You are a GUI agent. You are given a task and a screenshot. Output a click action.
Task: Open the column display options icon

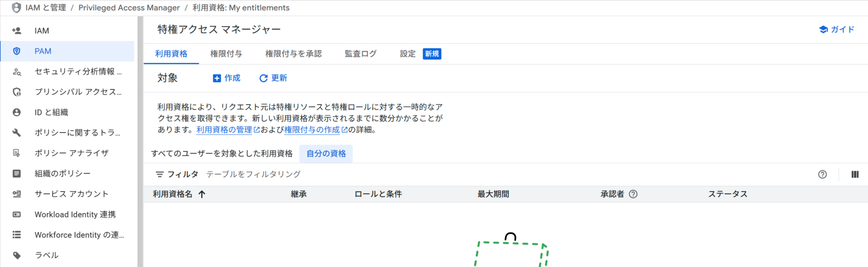coord(855,174)
